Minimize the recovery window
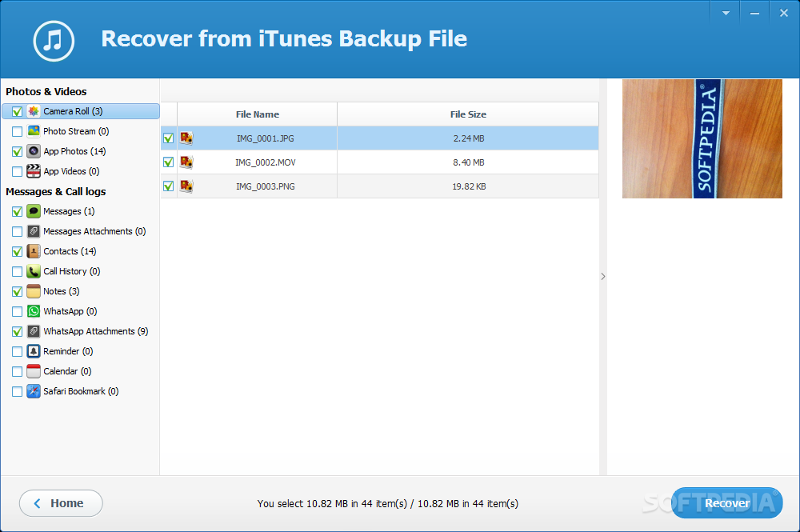 click(x=754, y=14)
